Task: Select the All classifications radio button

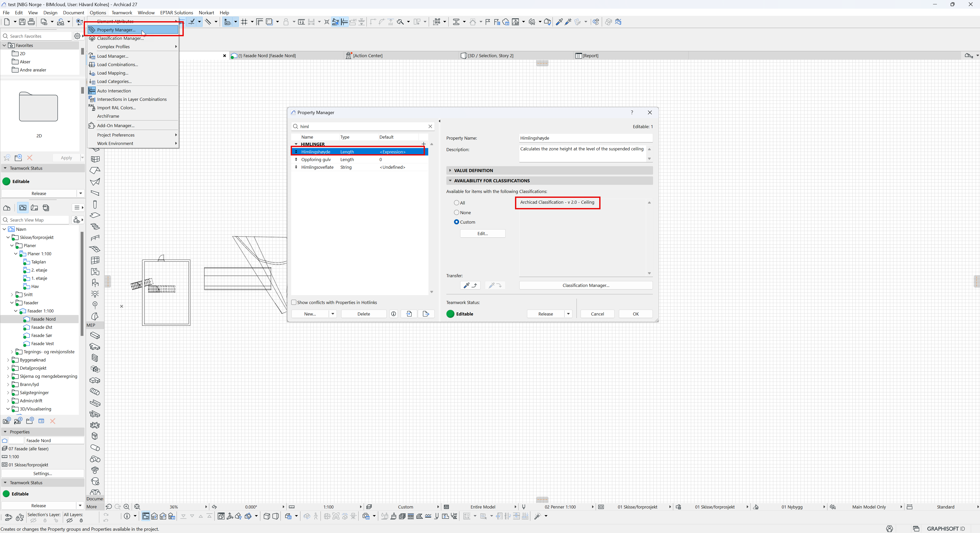Action: pos(457,203)
